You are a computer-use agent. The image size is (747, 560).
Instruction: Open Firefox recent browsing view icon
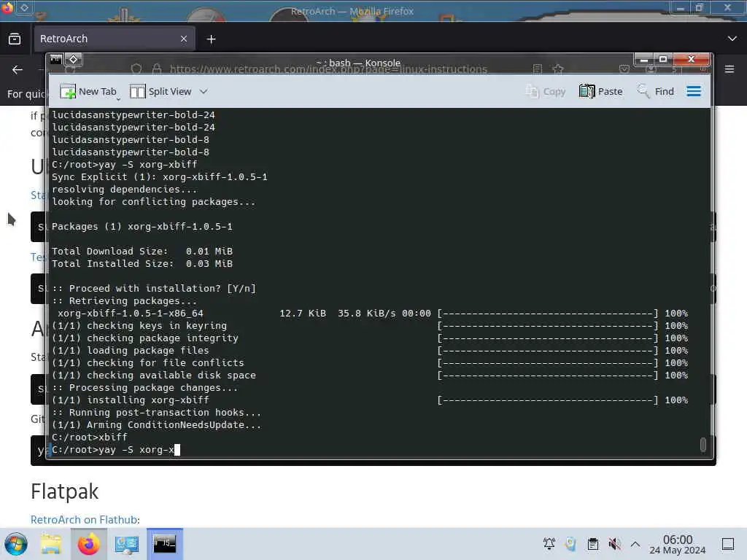pos(15,39)
